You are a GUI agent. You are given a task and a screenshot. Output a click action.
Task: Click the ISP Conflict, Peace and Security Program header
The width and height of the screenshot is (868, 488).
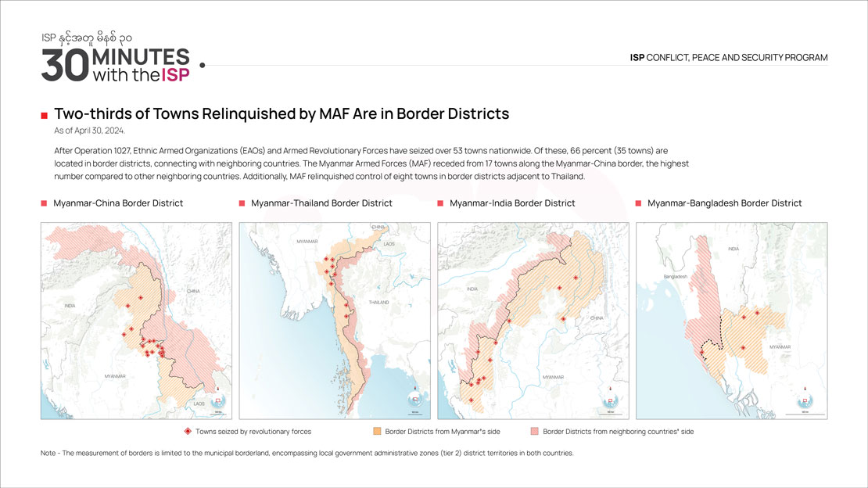[x=728, y=58]
